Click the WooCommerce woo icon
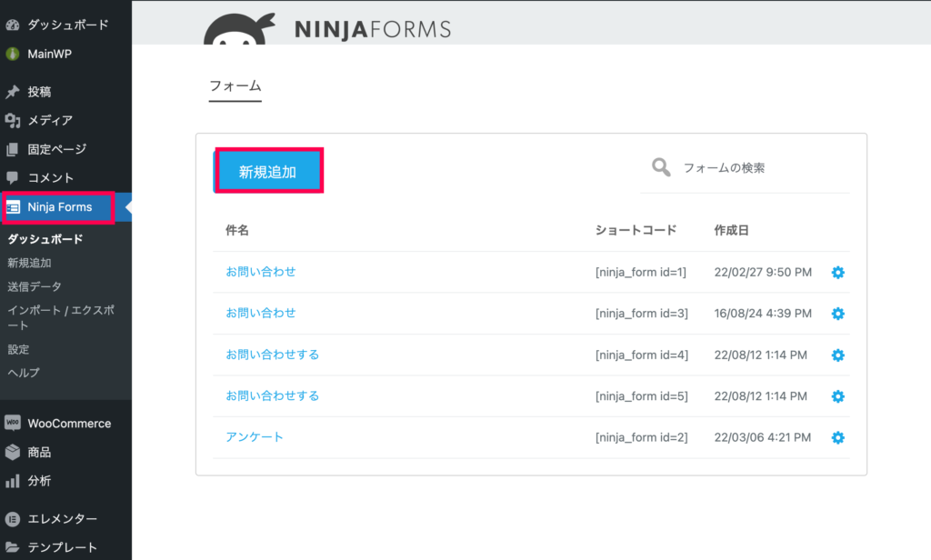Image resolution: width=931 pixels, height=560 pixels. (x=13, y=423)
